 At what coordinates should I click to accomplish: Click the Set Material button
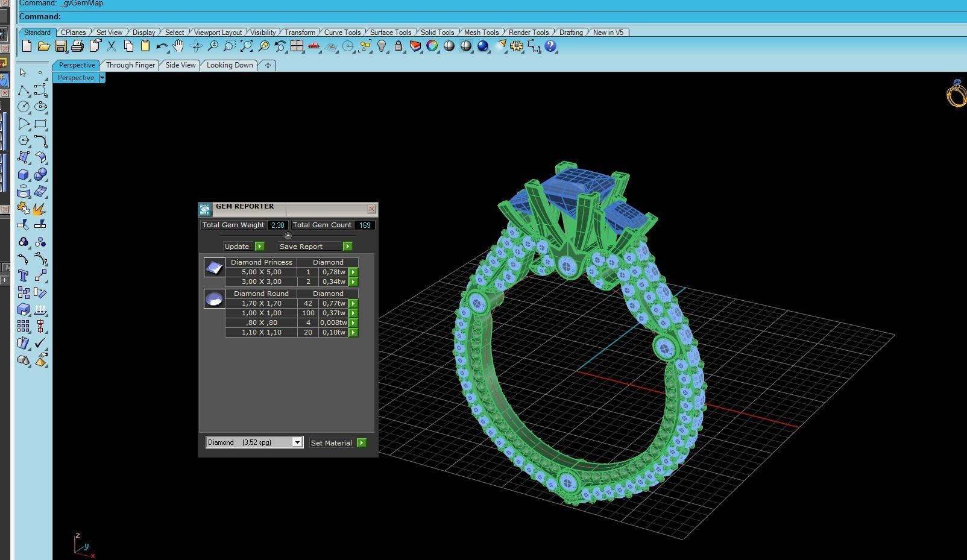coord(338,442)
